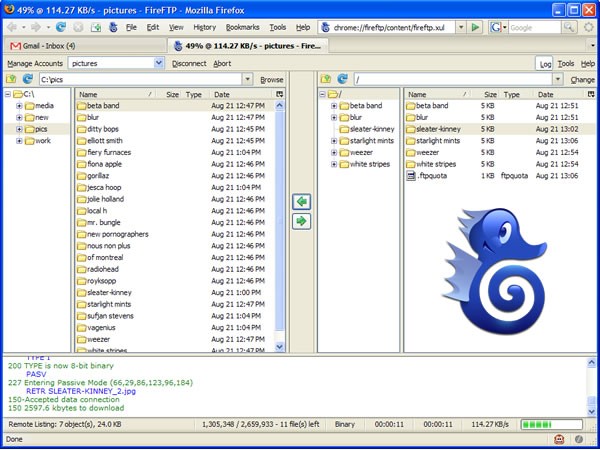Screen dimensions: 600x450
Task: Click the green right arrow to upload
Action: [x=302, y=221]
